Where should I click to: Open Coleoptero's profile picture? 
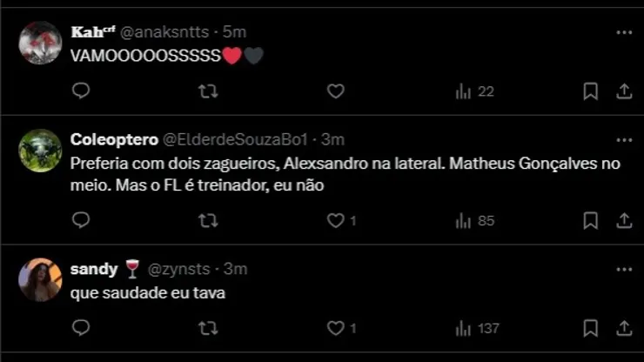pos(40,151)
